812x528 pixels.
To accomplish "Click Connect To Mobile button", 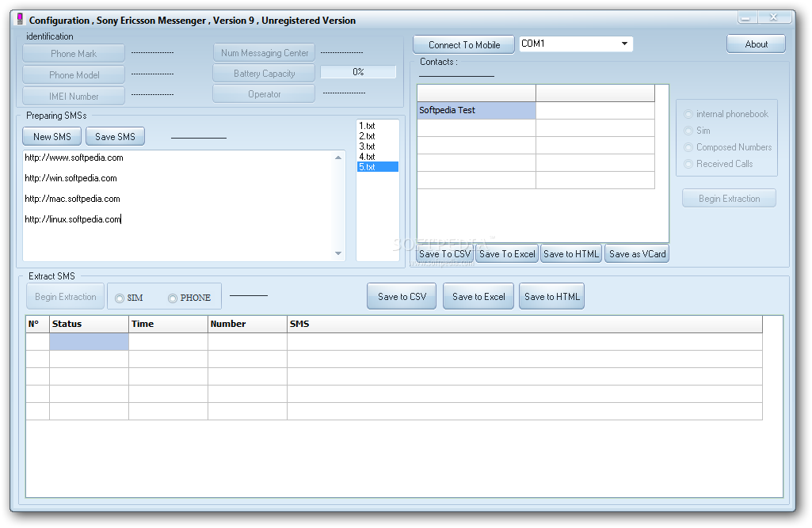I will [463, 44].
